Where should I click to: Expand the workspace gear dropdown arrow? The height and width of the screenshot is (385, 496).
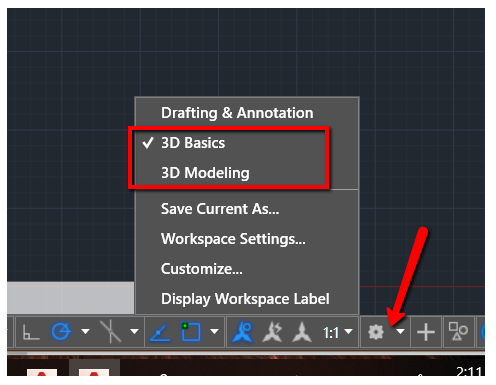point(401,332)
